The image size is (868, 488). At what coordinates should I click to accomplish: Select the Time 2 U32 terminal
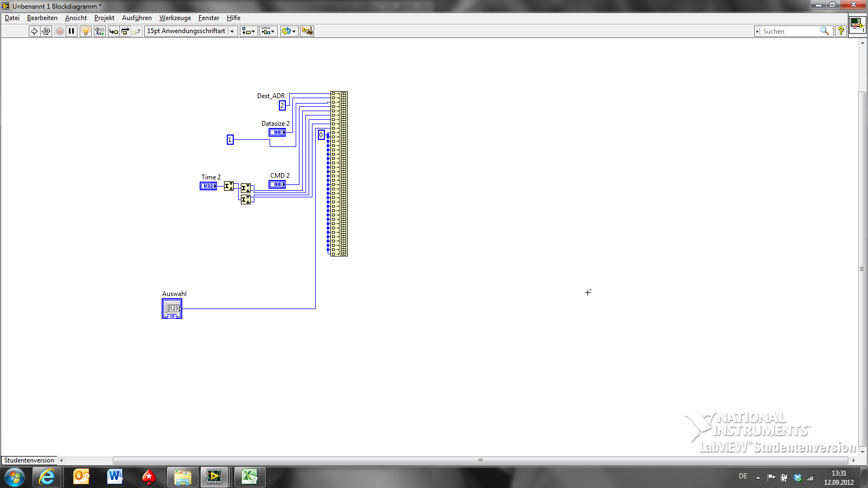[208, 186]
